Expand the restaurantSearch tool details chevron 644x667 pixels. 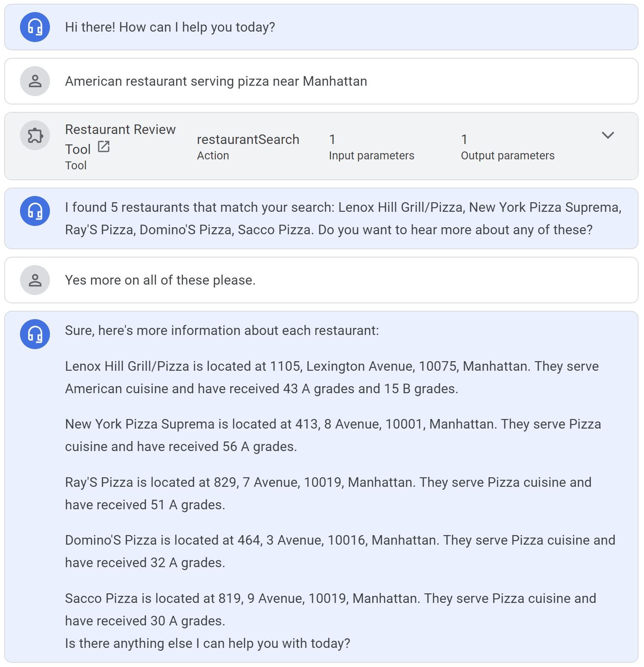608,135
